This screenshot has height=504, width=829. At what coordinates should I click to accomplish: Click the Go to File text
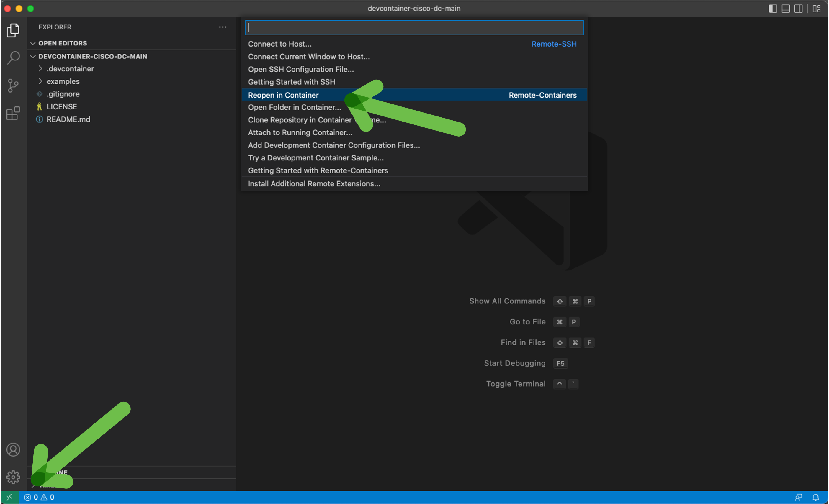pyautogui.click(x=527, y=322)
